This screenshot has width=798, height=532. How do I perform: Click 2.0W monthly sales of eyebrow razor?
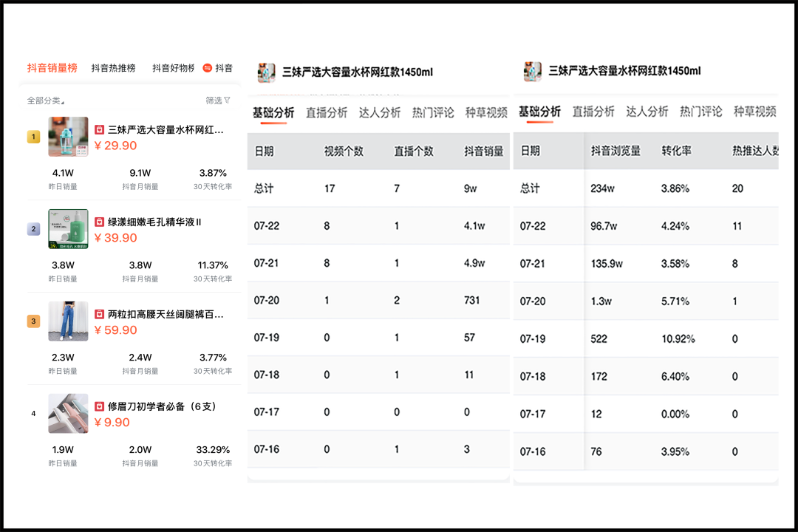[x=140, y=449]
